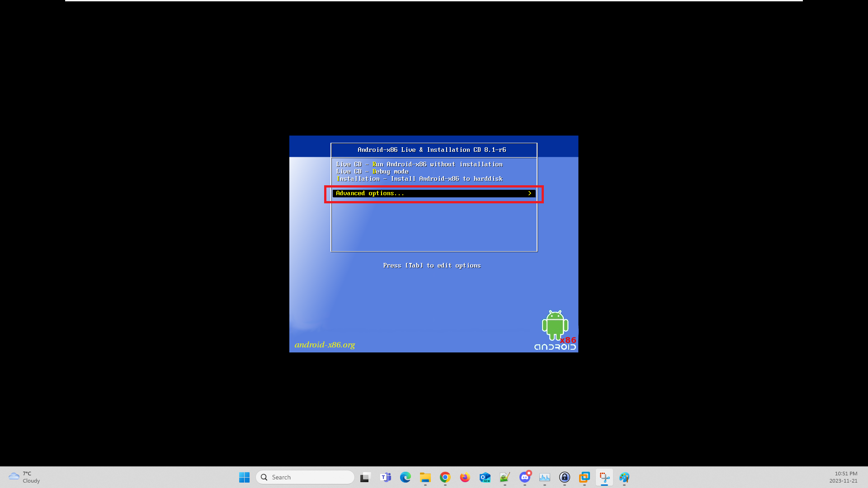Viewport: 868px width, 488px height.
Task: Open Google Chrome from the taskbar
Action: (x=445, y=477)
